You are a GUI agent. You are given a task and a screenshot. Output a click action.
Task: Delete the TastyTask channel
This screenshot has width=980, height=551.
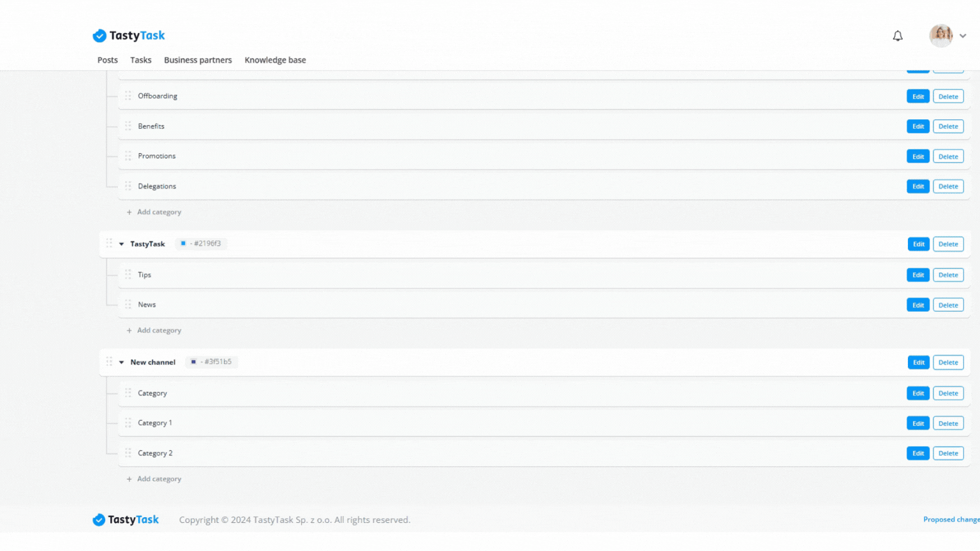pos(948,244)
